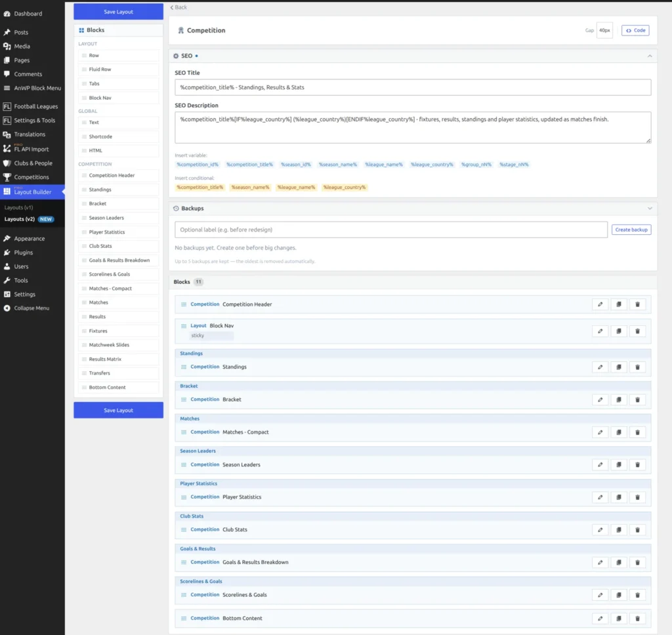Add the HTML global block
This screenshot has height=635, width=672.
pos(118,151)
